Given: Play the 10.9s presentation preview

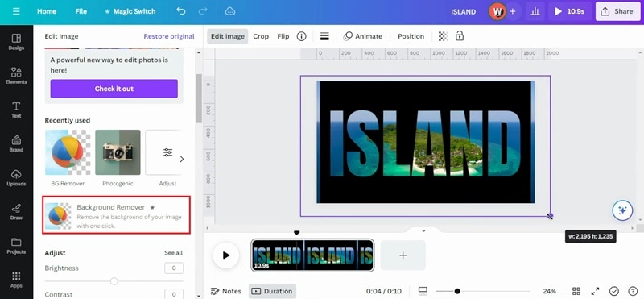Looking at the screenshot, I should (x=570, y=11).
